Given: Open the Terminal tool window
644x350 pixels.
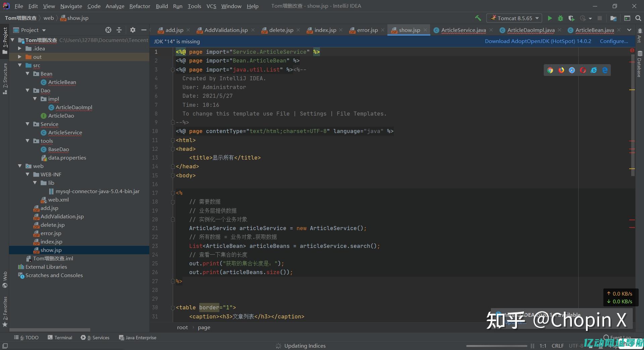Looking at the screenshot, I should pyautogui.click(x=60, y=338).
